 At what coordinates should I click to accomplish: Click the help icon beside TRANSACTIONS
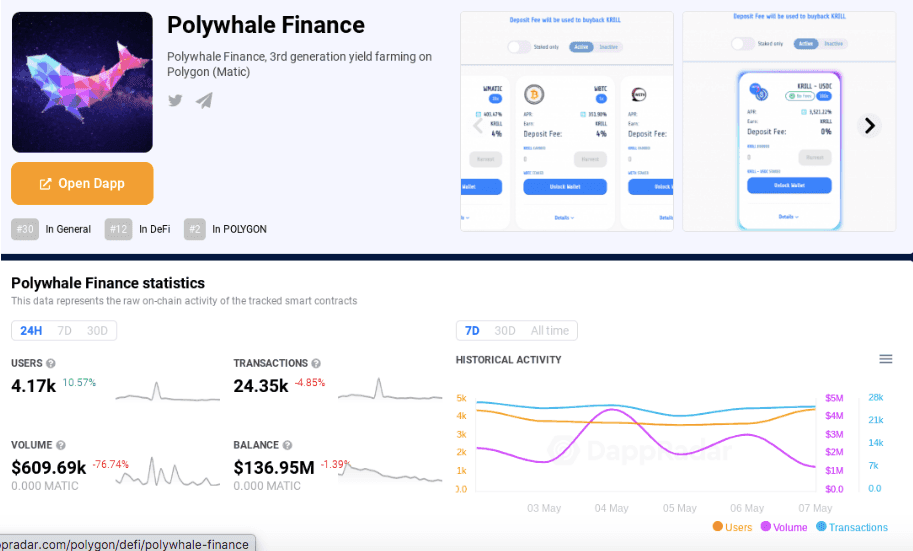(x=316, y=364)
